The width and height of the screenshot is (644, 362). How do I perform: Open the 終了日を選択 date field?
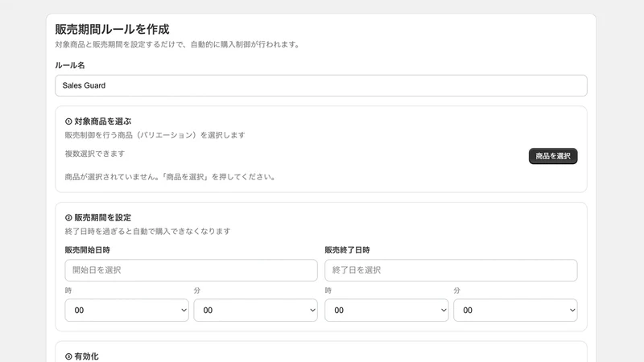coord(451,270)
